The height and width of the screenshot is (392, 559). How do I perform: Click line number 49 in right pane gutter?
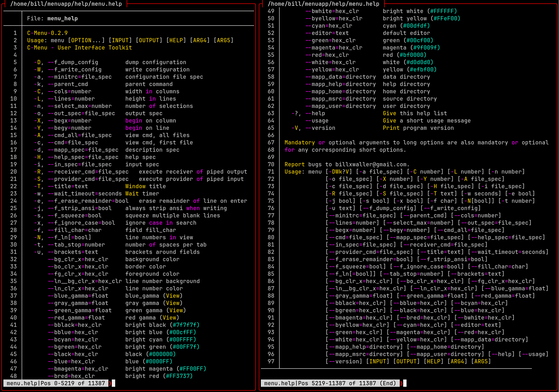271,11
